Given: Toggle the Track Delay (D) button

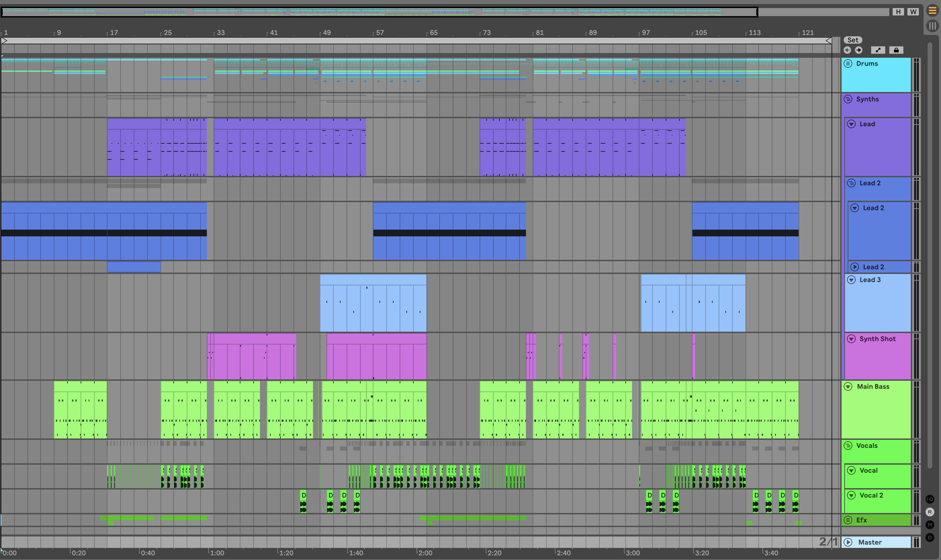Looking at the screenshot, I should pos(930,538).
